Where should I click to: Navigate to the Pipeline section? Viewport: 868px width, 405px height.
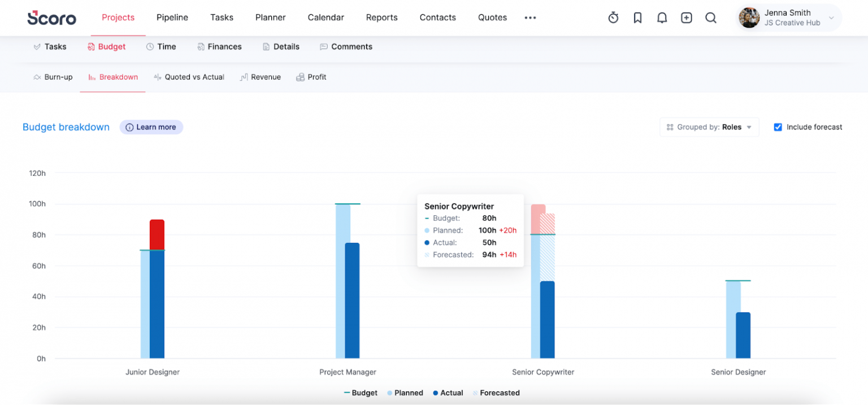(x=172, y=18)
